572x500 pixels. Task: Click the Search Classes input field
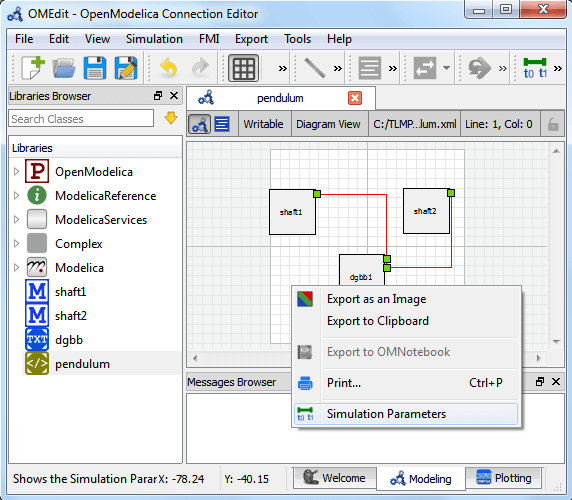point(81,119)
